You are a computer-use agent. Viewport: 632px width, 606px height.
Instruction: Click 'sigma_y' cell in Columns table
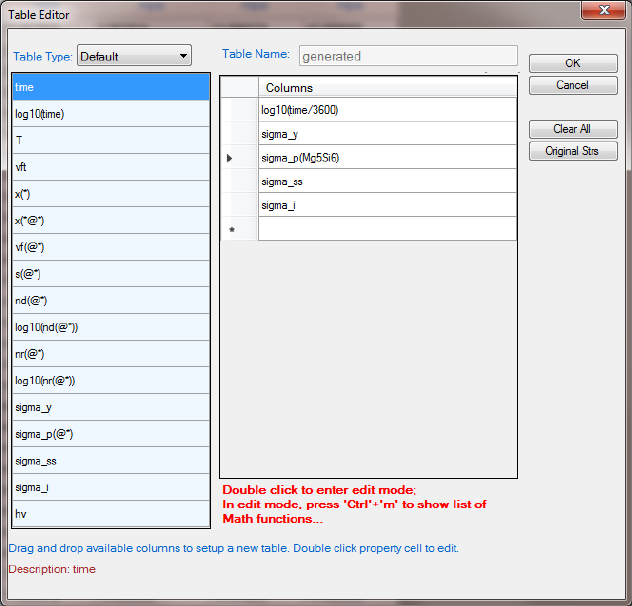pyautogui.click(x=387, y=134)
